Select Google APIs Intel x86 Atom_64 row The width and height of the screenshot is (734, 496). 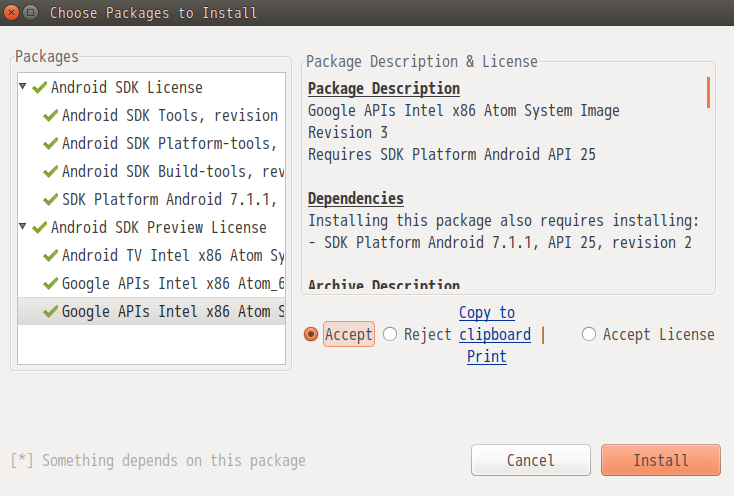pyautogui.click(x=151, y=284)
